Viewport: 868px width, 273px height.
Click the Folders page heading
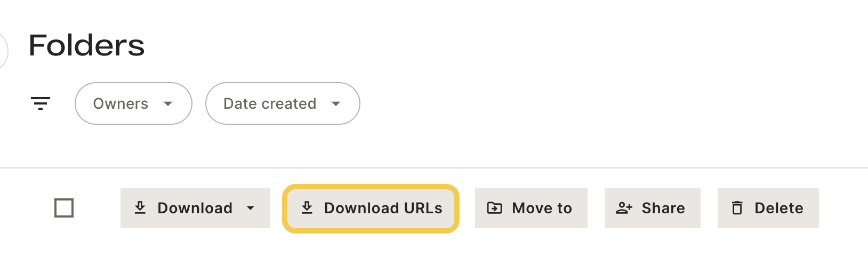(x=86, y=45)
